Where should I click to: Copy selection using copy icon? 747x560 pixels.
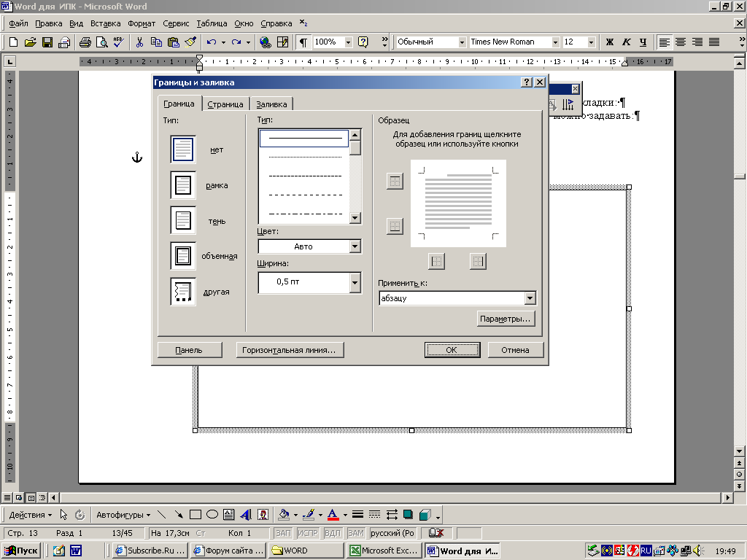point(156,42)
